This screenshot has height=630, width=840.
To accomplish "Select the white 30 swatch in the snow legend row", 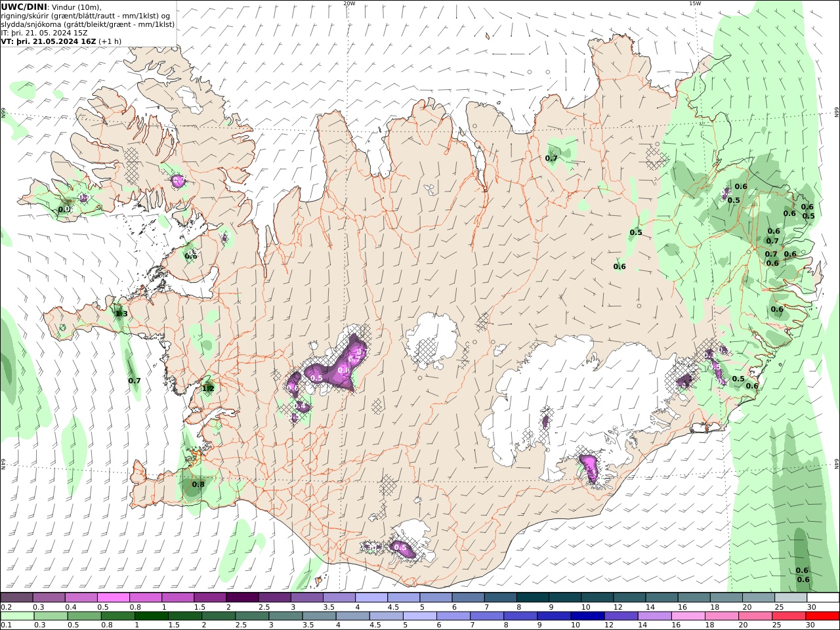I will [x=822, y=598].
